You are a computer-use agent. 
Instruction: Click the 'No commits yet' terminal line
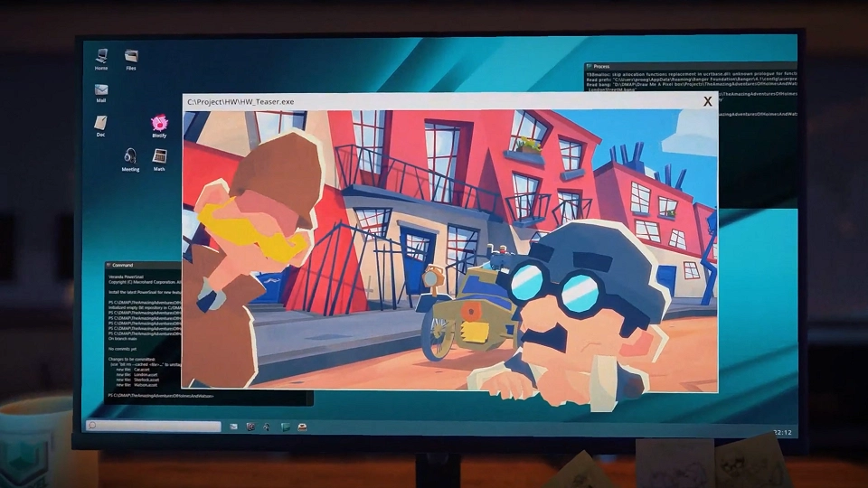tap(122, 349)
